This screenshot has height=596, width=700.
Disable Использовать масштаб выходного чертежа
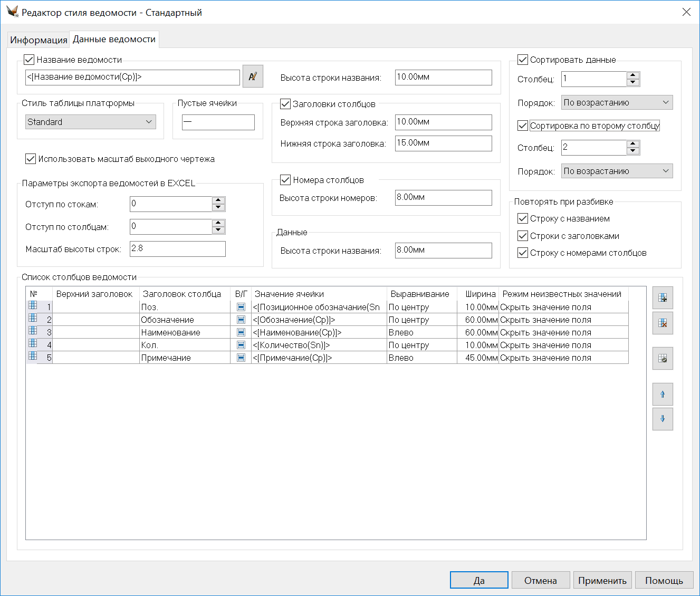31,159
